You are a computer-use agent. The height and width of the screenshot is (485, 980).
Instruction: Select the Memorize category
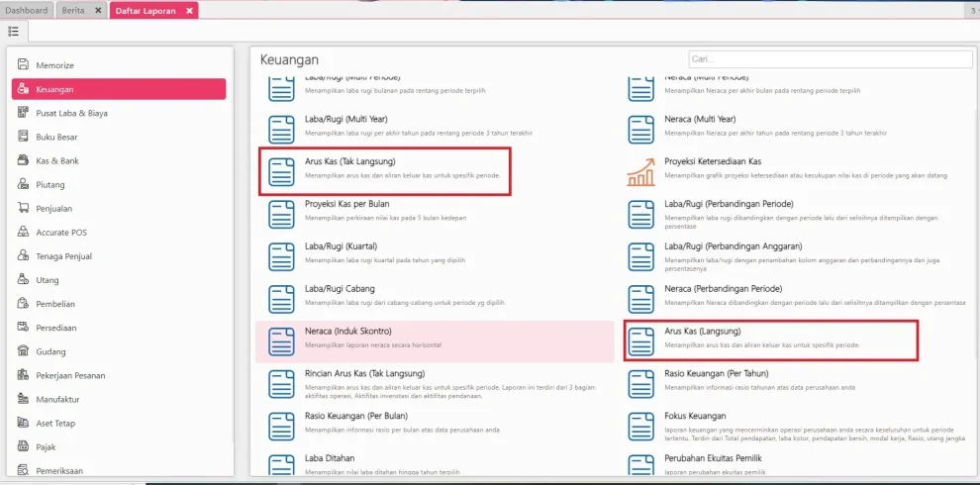(x=55, y=65)
